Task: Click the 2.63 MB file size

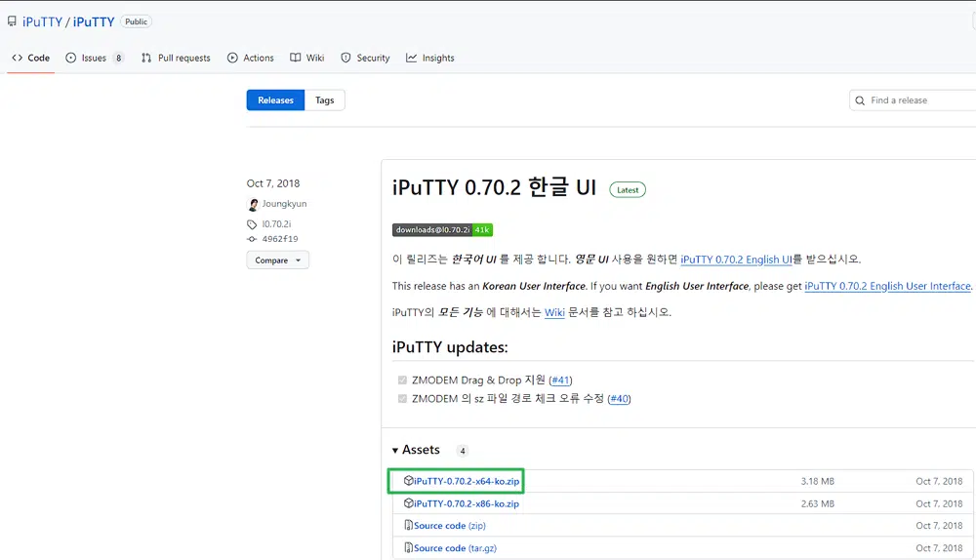Action: pyautogui.click(x=817, y=504)
